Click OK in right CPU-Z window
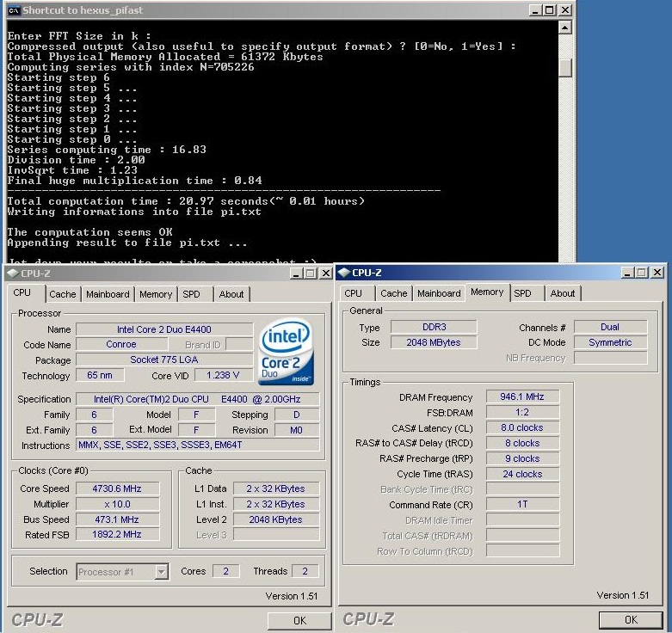 631,620
